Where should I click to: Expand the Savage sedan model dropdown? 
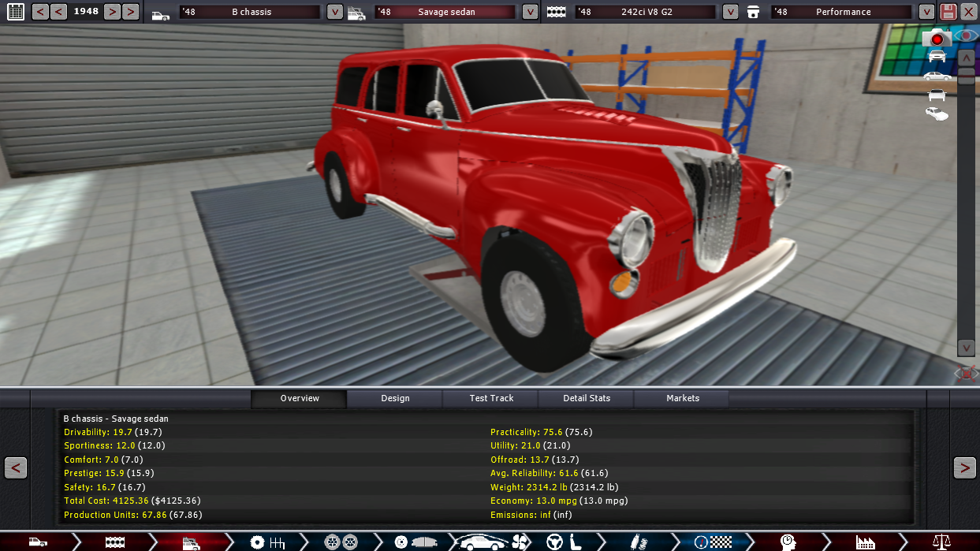[x=530, y=12]
